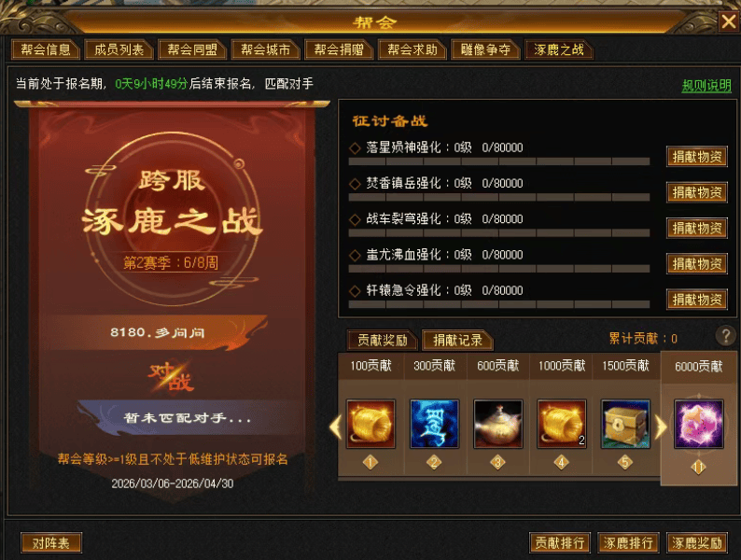
Task: Click 捐献物资 for 轩辕急令强化
Action: pos(697,300)
